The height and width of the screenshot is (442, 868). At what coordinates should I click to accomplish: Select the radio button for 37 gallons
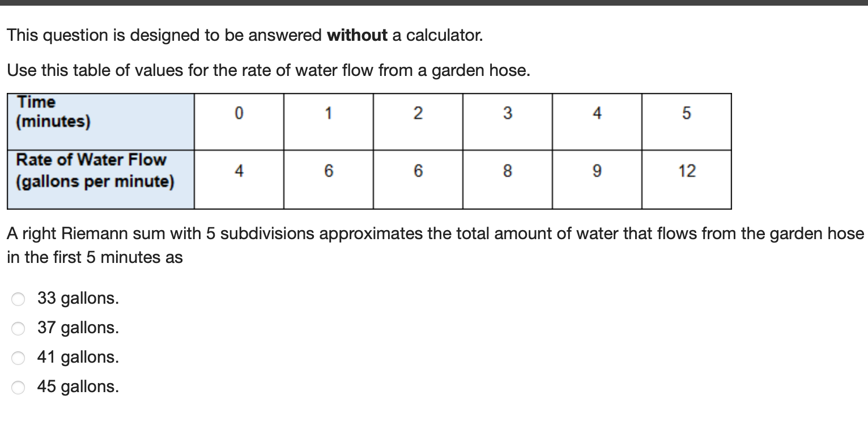coord(18,329)
